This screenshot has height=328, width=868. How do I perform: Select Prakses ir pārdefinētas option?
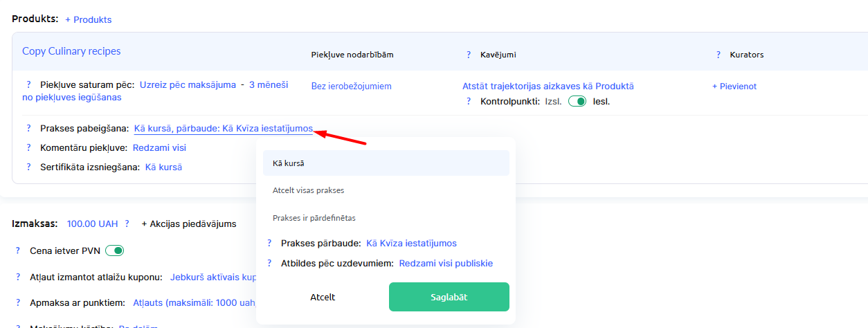click(386, 218)
